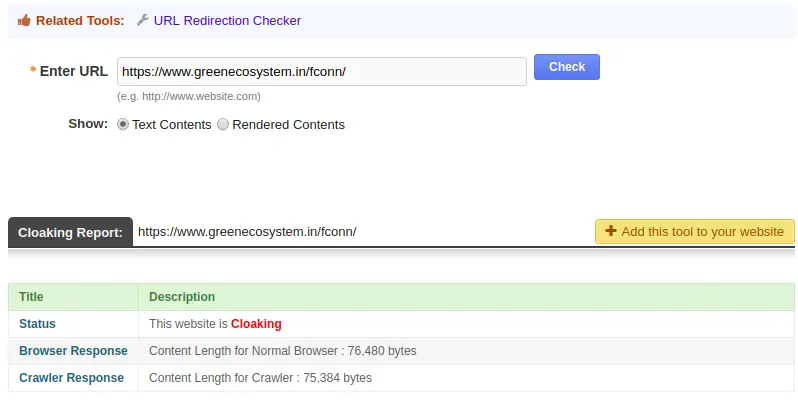
Task: Select the Rendered Contents radio button
Action: 223,124
